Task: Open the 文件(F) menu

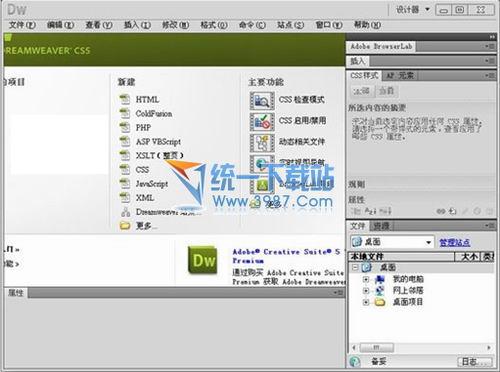Action: pyautogui.click(x=22, y=25)
